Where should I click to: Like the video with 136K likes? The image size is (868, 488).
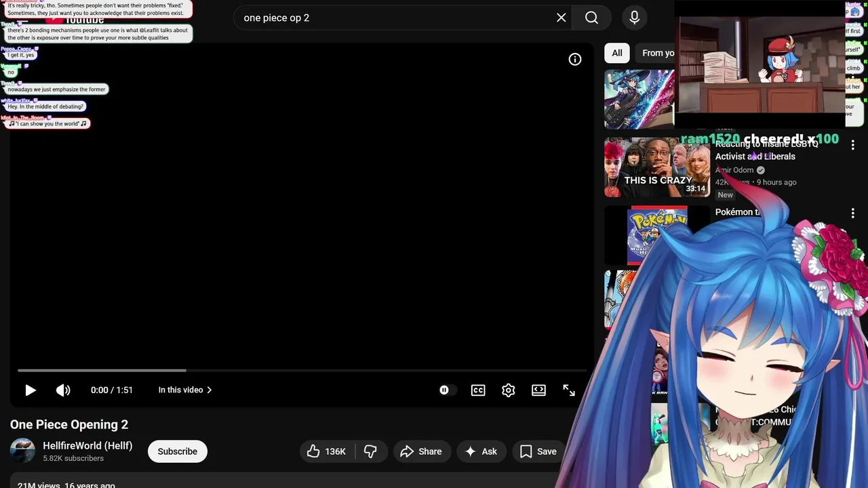[328, 451]
